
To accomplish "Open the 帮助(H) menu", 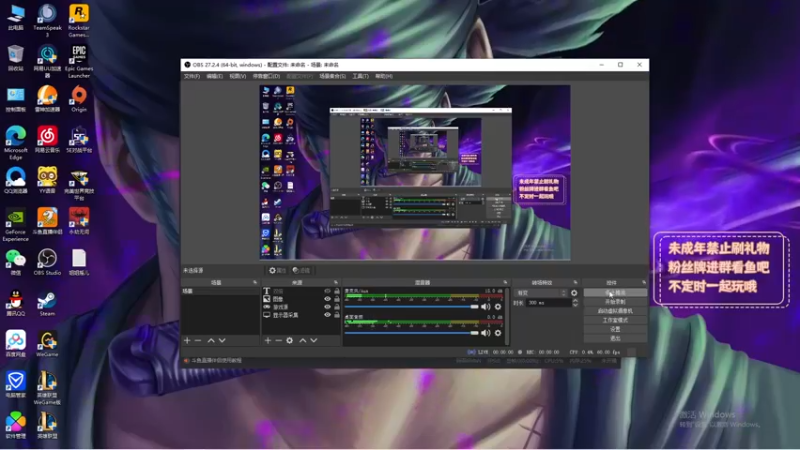I will coord(384,76).
